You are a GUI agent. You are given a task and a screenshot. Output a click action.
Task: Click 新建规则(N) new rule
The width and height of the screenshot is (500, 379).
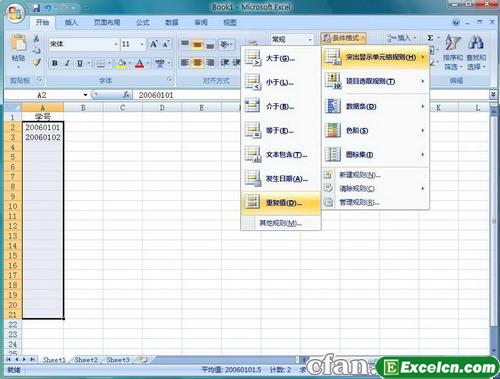375,175
